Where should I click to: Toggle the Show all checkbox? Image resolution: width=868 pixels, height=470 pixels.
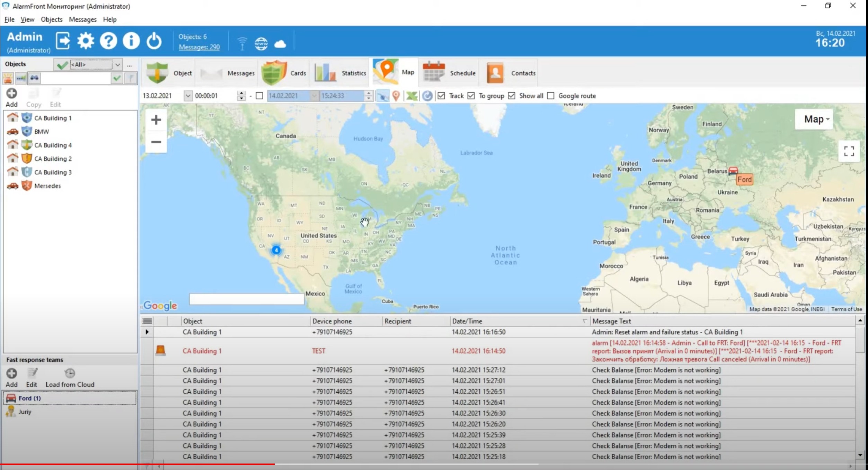pos(512,96)
